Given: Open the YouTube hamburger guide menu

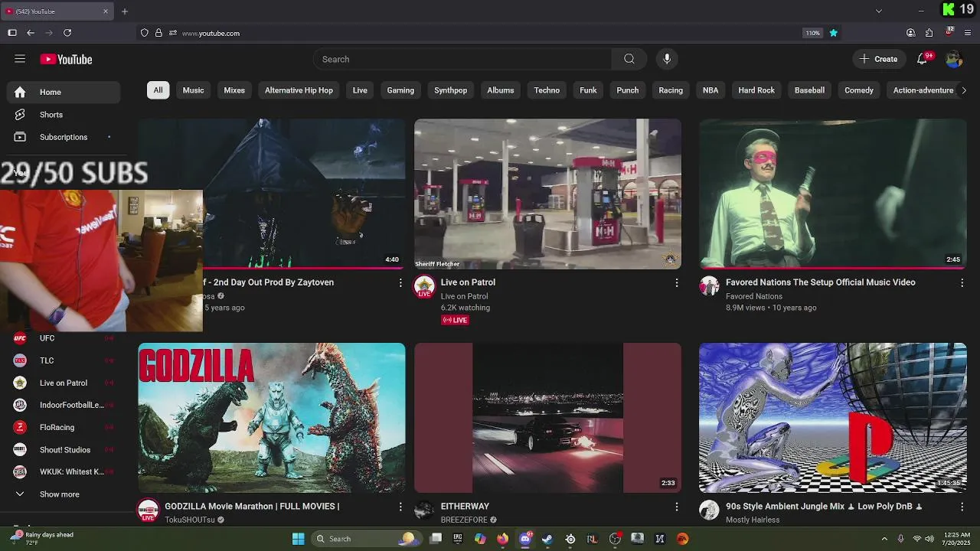Looking at the screenshot, I should (20, 59).
